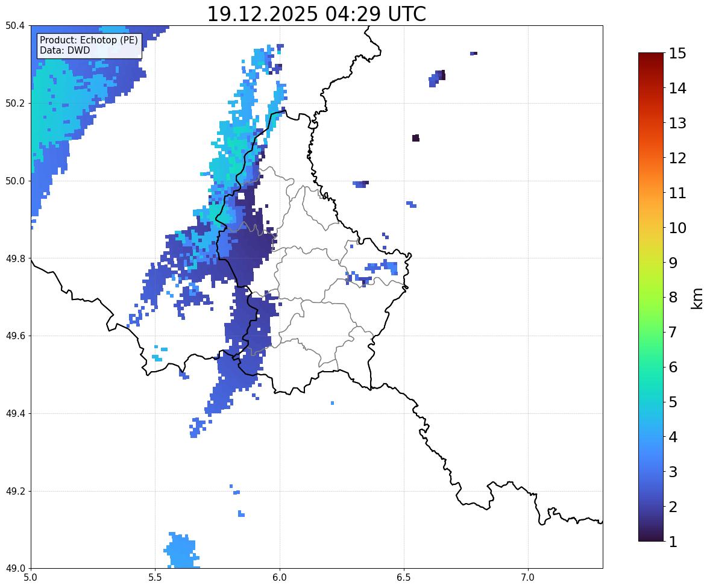Click the small echo cluster near 6.65°E, 50.27°N
Image resolution: width=710 pixels, height=588 pixels.
pos(438,78)
